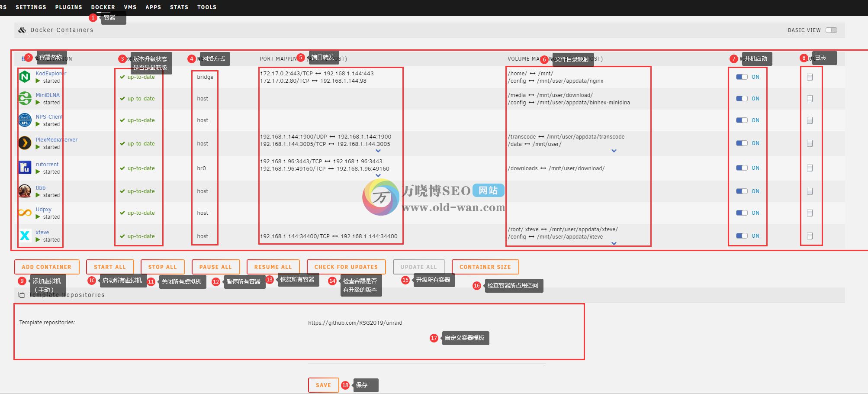Click the MiniDLNA container icon
This screenshot has height=394, width=868.
click(x=25, y=99)
